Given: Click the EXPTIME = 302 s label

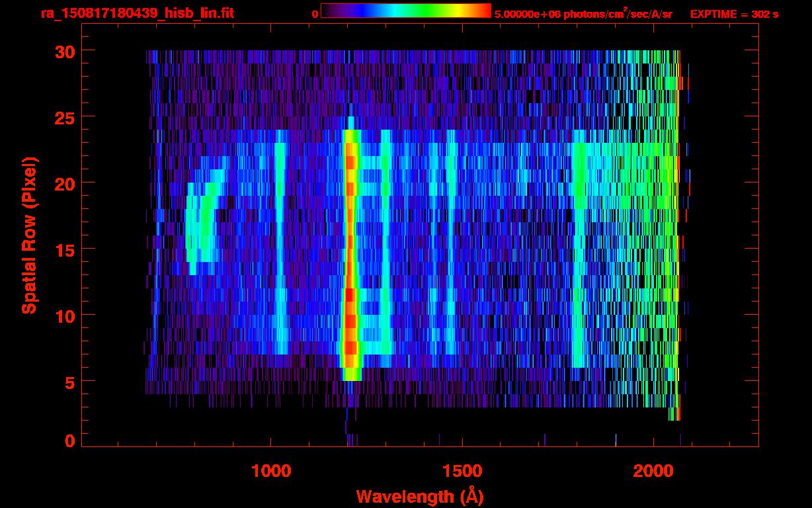Looking at the screenshot, I should [x=734, y=14].
